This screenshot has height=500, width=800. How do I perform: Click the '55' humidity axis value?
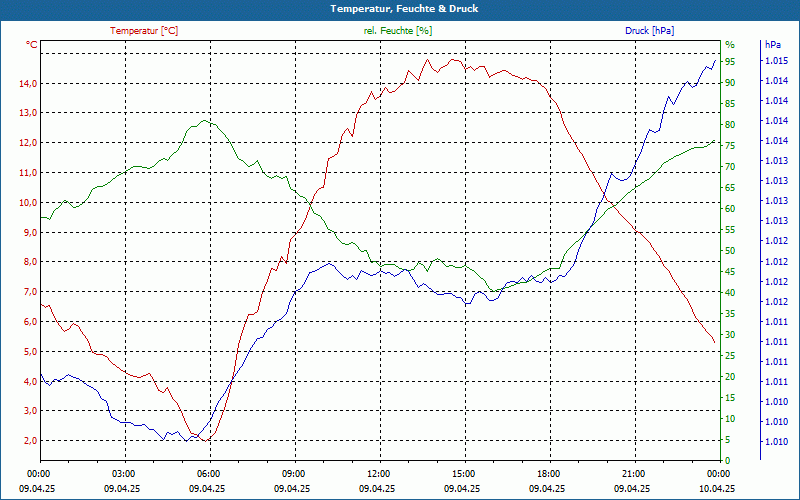pos(730,230)
